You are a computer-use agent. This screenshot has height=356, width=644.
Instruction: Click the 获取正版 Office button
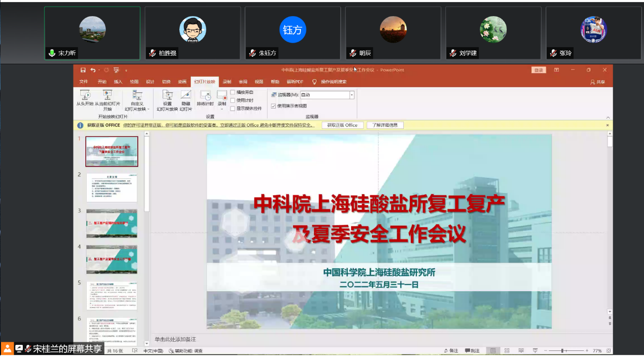342,125
